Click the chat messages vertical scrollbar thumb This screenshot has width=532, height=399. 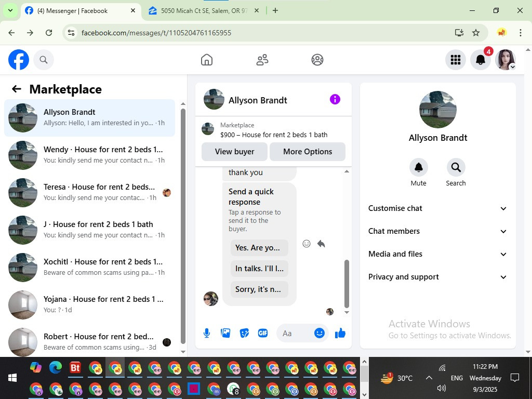[347, 284]
